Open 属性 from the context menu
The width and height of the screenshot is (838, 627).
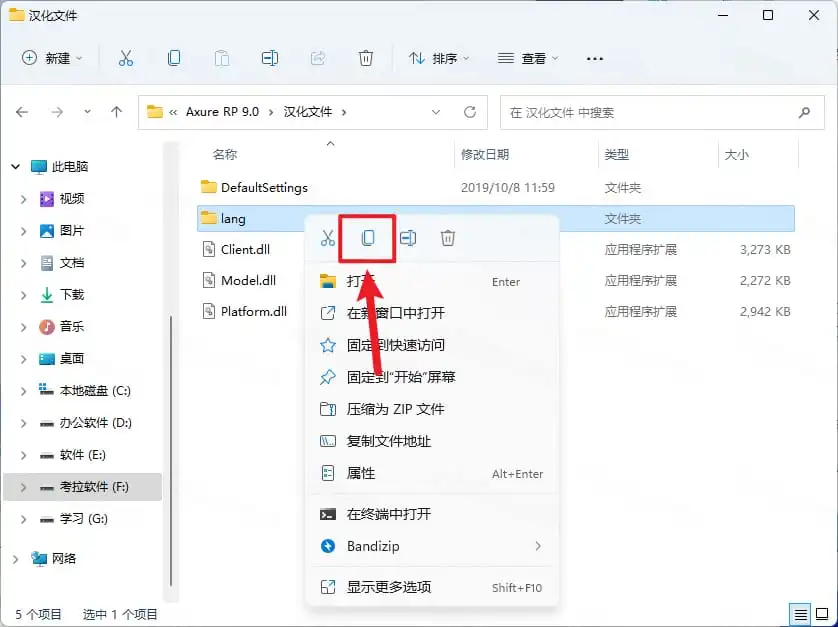(431, 474)
